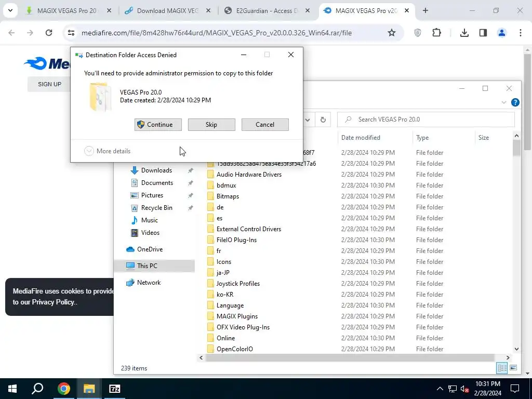View site information icon in address bar
This screenshot has width=532, height=399.
(71, 33)
